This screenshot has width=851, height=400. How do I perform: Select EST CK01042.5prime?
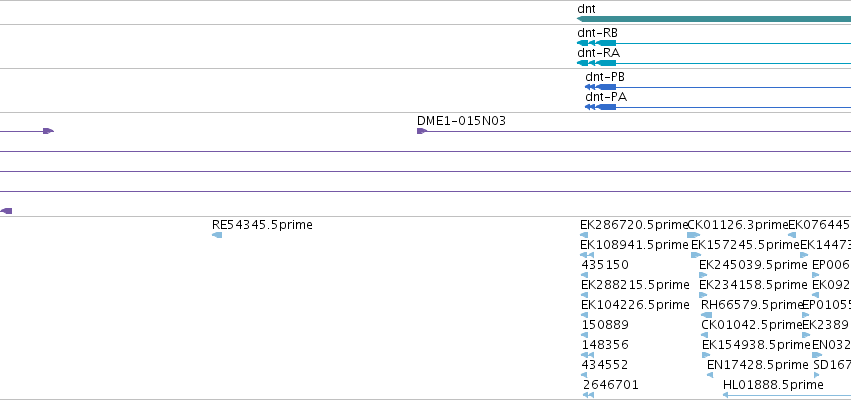(x=752, y=325)
